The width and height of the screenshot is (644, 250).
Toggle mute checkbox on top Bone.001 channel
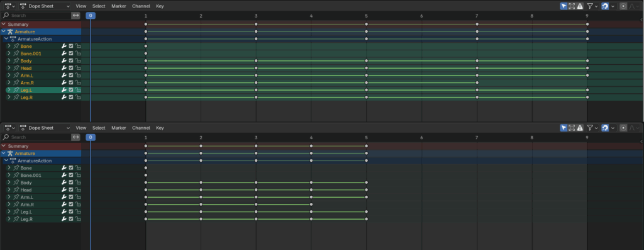pos(71,54)
